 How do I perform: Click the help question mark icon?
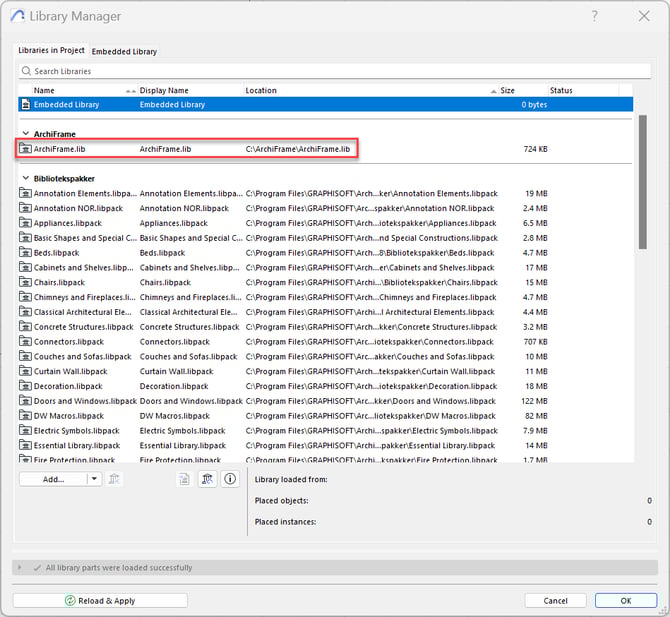595,16
